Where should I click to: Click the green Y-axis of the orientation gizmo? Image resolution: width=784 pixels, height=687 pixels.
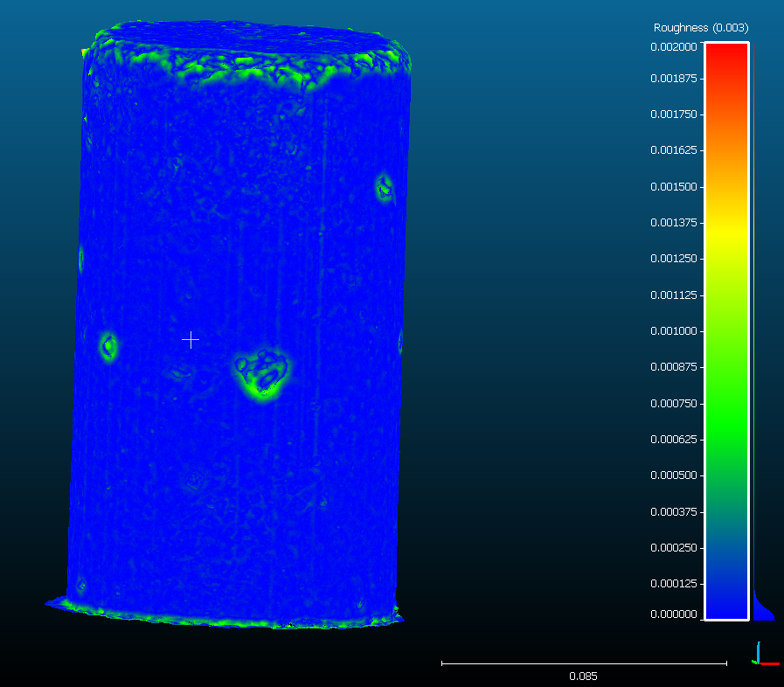[x=753, y=662]
